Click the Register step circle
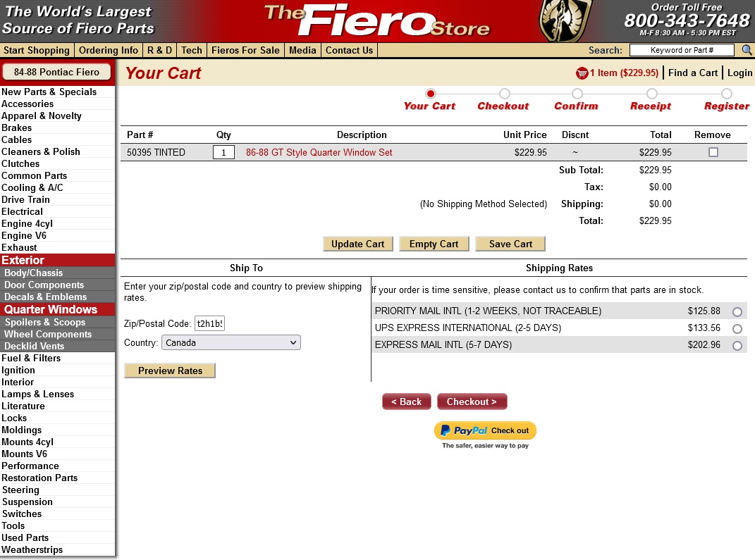This screenshot has height=560, width=755. (x=727, y=94)
